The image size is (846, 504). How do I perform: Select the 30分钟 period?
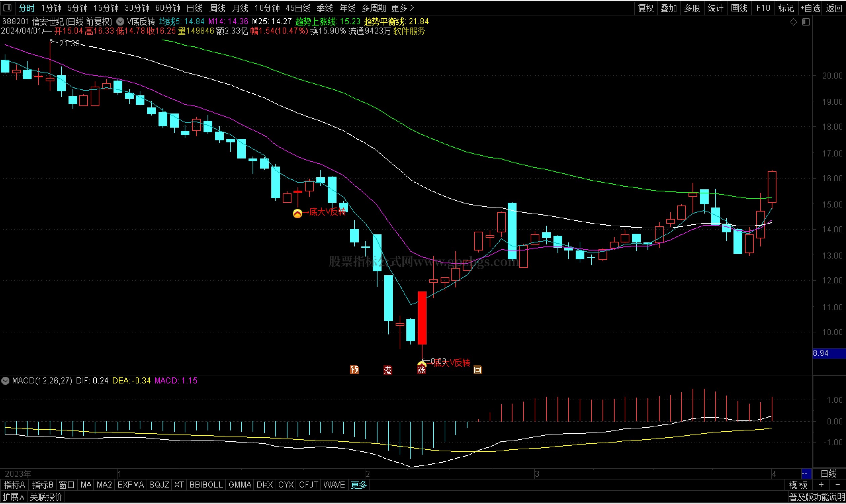click(x=137, y=8)
